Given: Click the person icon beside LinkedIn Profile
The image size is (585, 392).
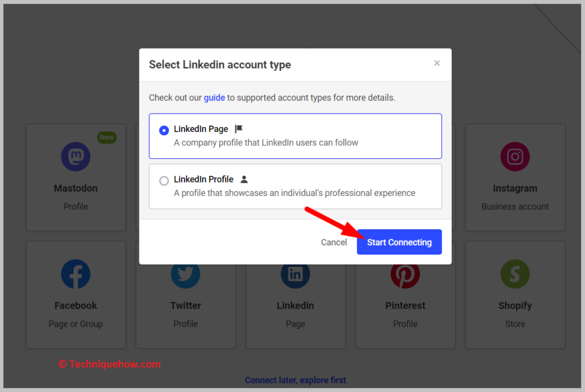Looking at the screenshot, I should (244, 179).
